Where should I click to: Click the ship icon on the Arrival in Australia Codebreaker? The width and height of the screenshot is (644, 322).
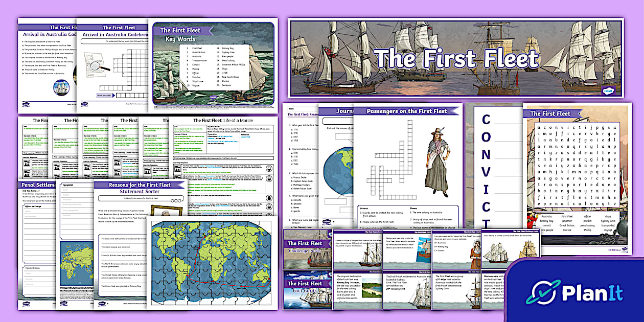pos(61,87)
